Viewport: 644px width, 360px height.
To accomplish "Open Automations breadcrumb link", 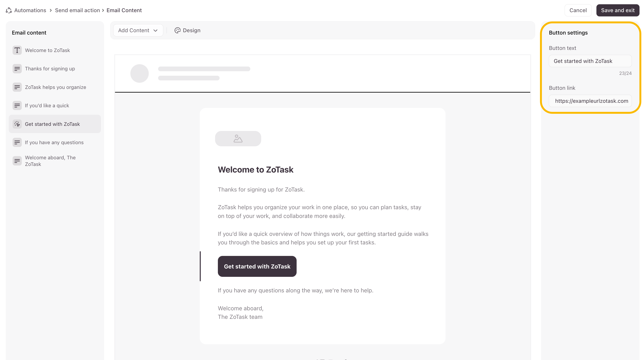I will tap(30, 10).
